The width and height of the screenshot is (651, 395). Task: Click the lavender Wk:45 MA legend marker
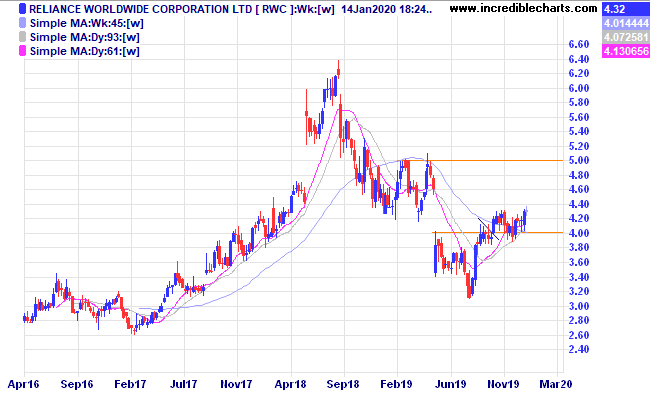[22, 23]
